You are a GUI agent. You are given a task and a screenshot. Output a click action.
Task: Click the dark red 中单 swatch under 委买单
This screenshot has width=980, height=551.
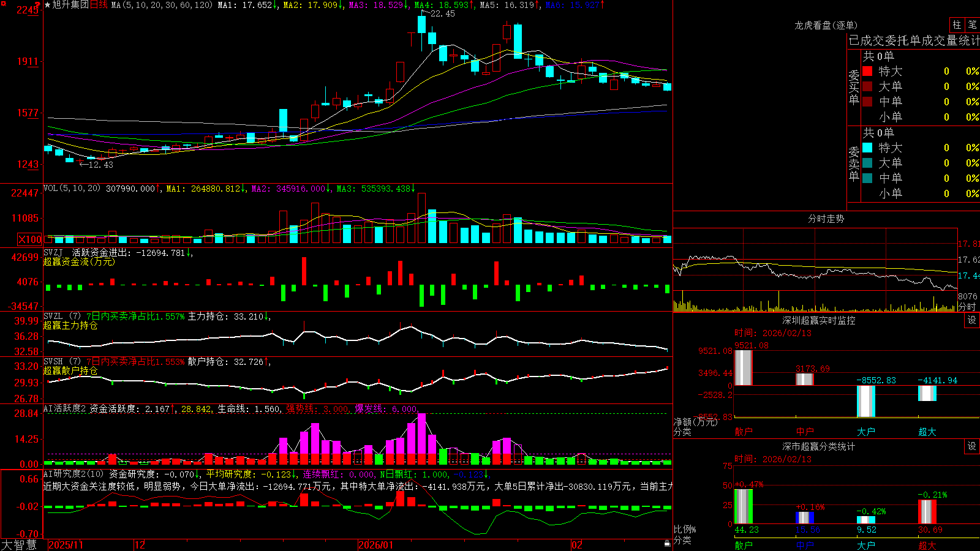tap(867, 102)
